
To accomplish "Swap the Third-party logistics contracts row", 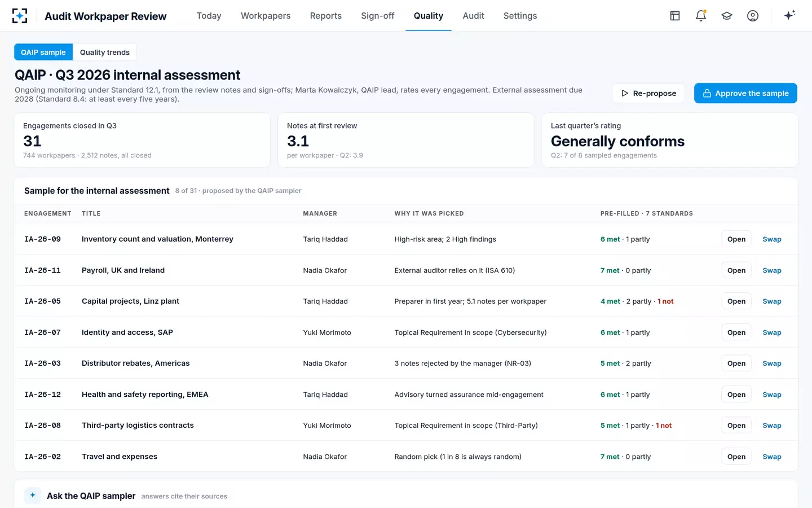I will [772, 426].
